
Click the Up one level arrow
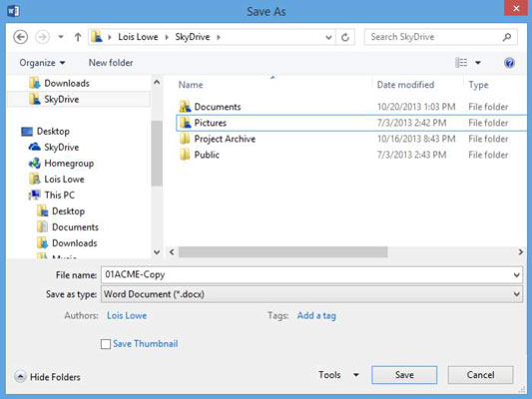pyautogui.click(x=78, y=37)
